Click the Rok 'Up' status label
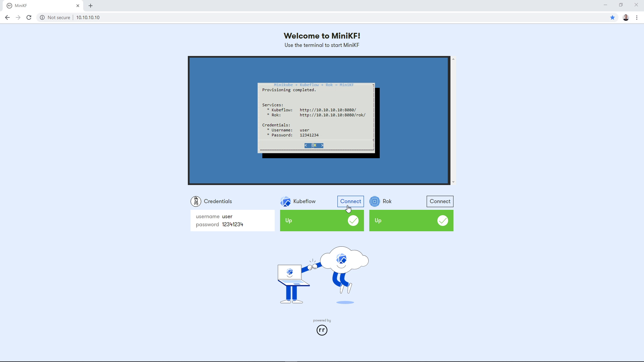 (378, 221)
